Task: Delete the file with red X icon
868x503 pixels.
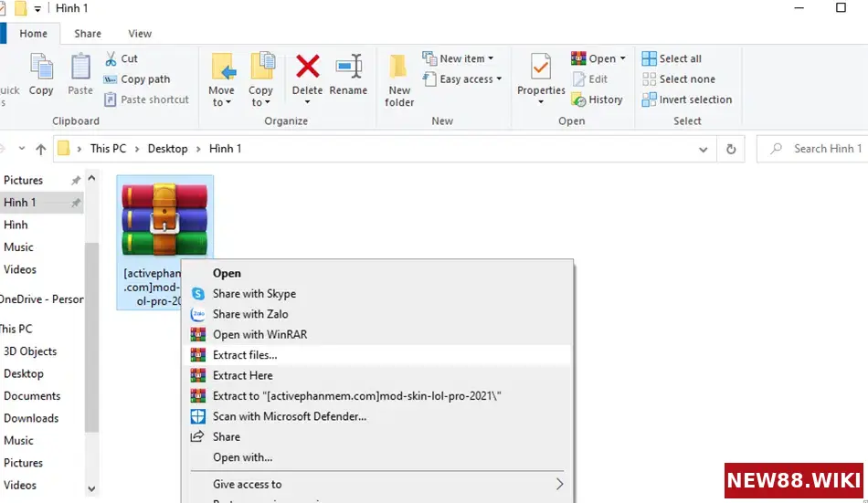Action: (x=307, y=68)
